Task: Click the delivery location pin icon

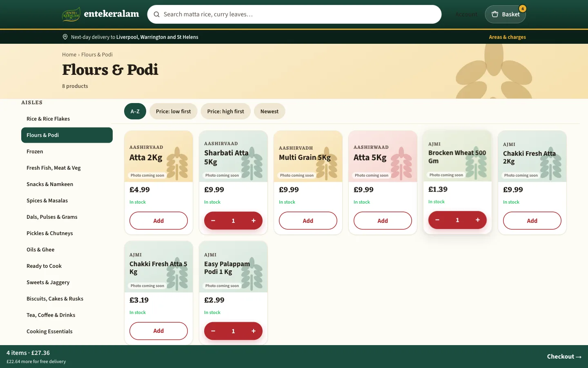Action: click(x=65, y=37)
